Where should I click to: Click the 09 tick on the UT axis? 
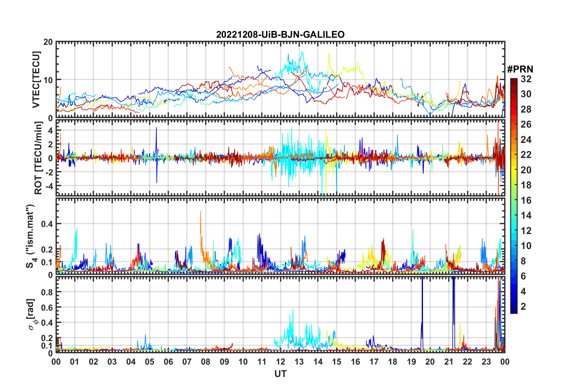(x=224, y=362)
